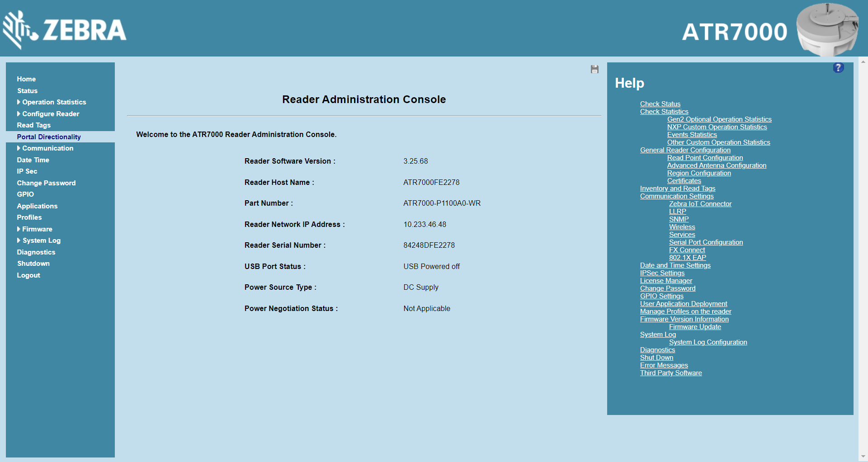Open Date Time in sidebar
868x462 pixels.
click(x=33, y=160)
